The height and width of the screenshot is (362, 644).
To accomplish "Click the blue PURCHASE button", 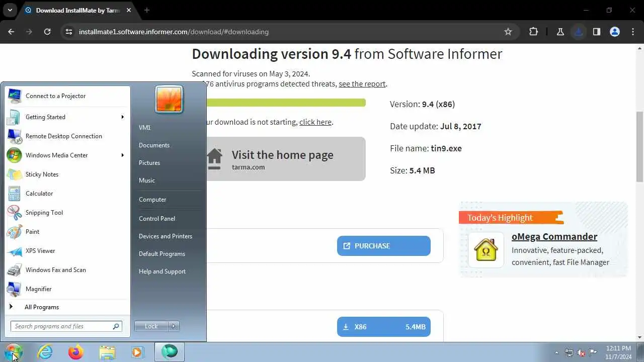I will (x=384, y=246).
